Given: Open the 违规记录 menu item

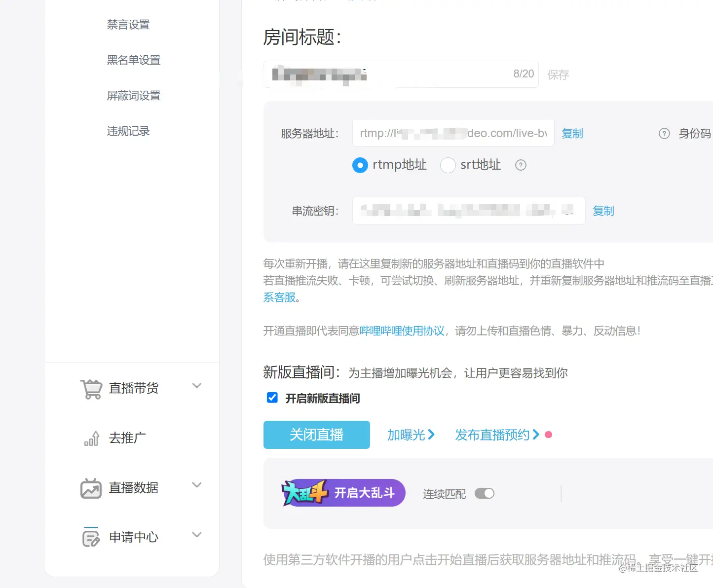Looking at the screenshot, I should pyautogui.click(x=128, y=131).
